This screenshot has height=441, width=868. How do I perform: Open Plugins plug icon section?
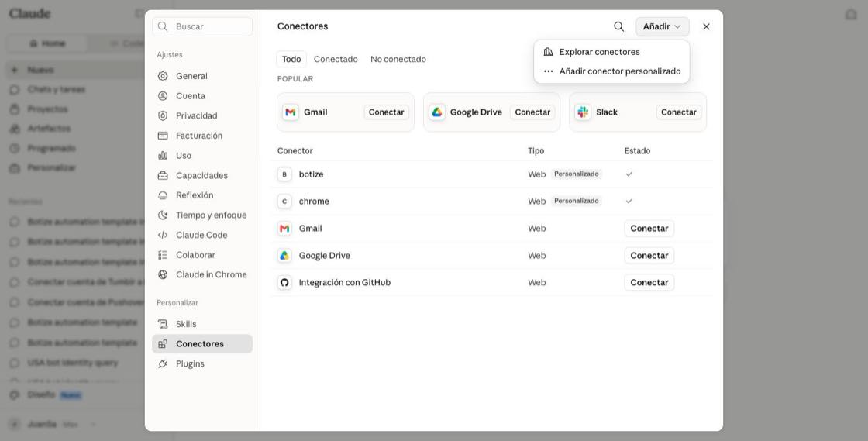pos(163,364)
